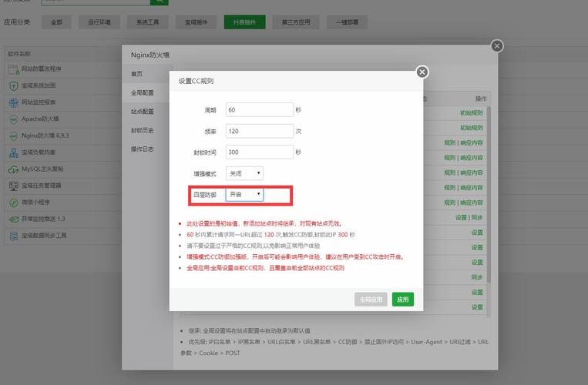Image resolution: width=588 pixels, height=385 pixels.
Task: Choose the 运行环境 category filter
Action: (x=99, y=22)
